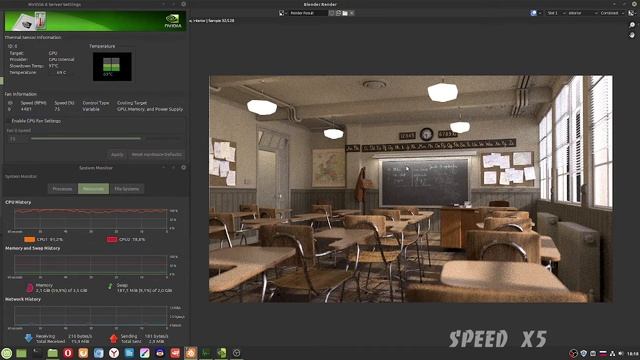Click the shield icon in system tray
Screen dimensions: 640x360
583,353
